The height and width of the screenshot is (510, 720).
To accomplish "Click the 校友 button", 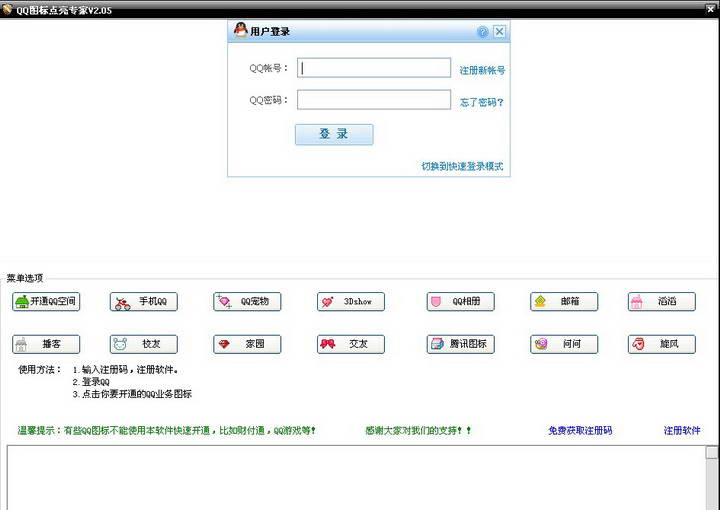I will 144,344.
